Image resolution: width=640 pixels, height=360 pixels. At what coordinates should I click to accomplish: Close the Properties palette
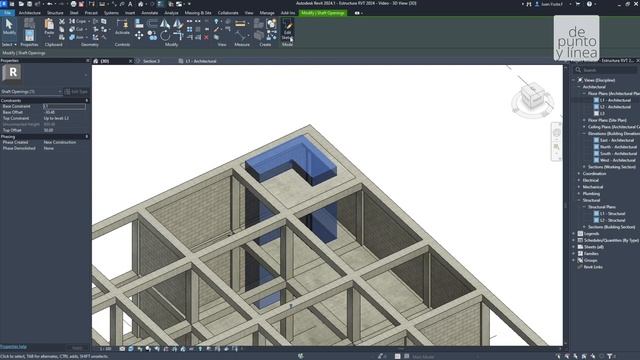click(87, 60)
